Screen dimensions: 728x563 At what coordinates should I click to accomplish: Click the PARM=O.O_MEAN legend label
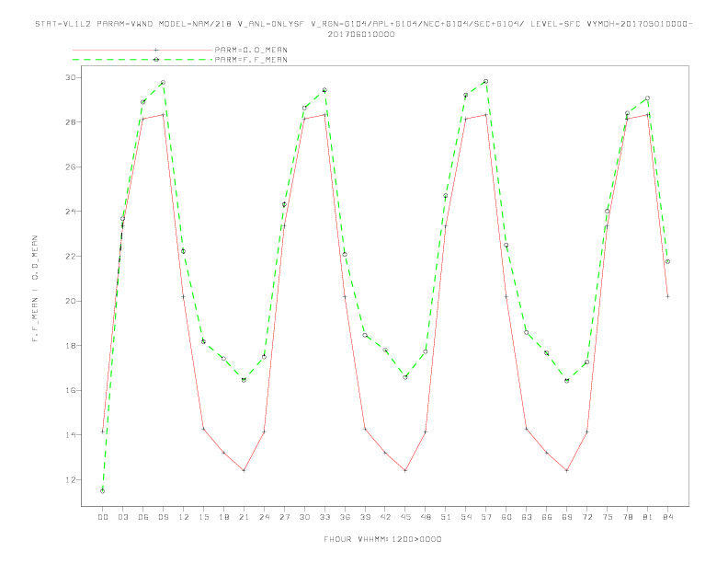click(x=251, y=50)
